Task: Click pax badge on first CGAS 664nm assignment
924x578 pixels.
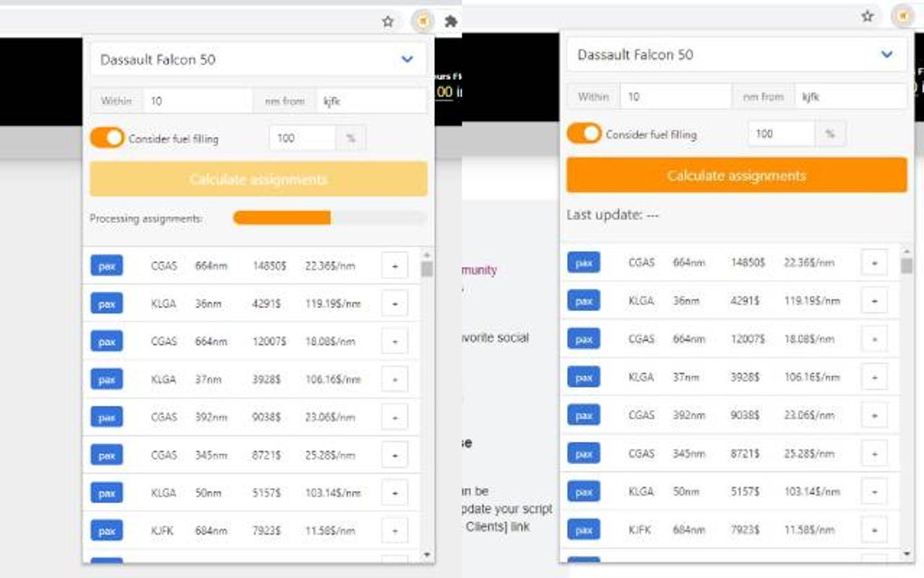Action: [106, 265]
